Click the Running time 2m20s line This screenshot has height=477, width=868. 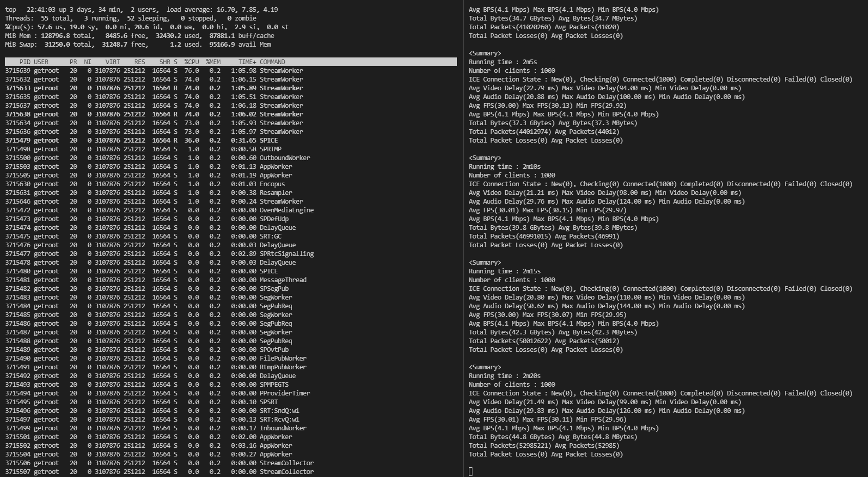[x=504, y=376]
